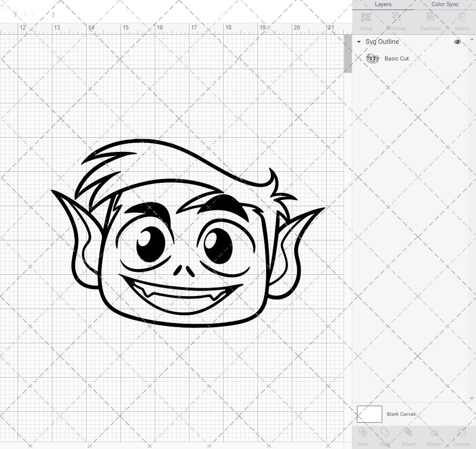This screenshot has width=476, height=449.
Task: Switch to the Layers tab
Action: coord(383,4)
